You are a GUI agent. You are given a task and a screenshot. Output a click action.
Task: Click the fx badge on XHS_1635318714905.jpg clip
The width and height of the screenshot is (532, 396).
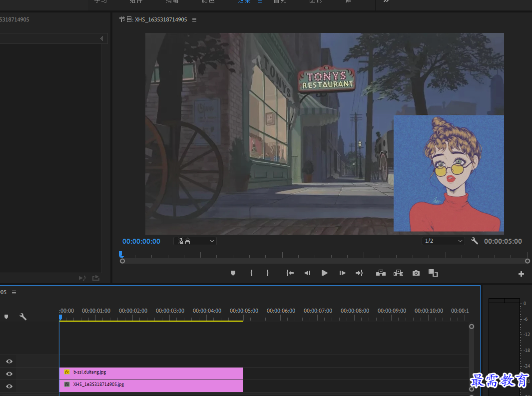[x=67, y=385]
